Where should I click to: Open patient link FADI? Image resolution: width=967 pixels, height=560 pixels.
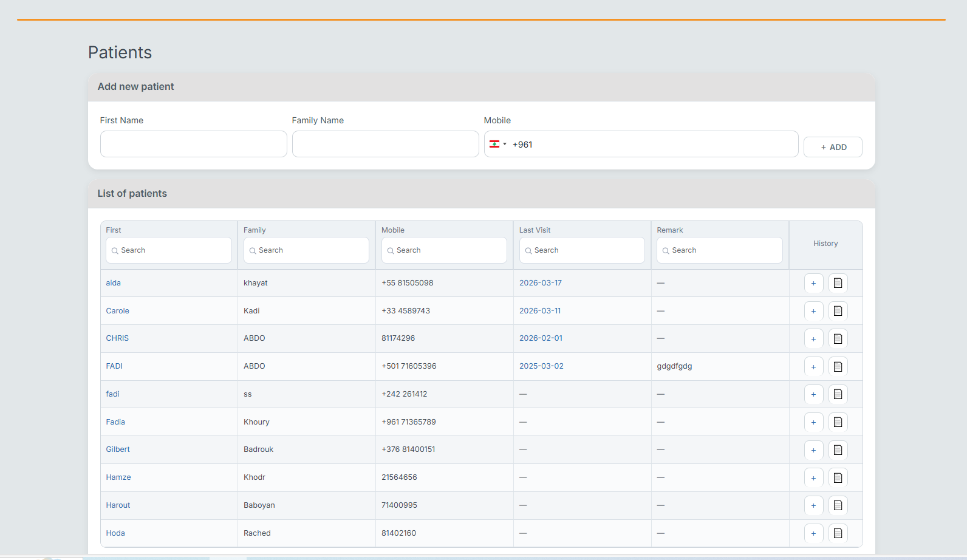click(x=114, y=366)
